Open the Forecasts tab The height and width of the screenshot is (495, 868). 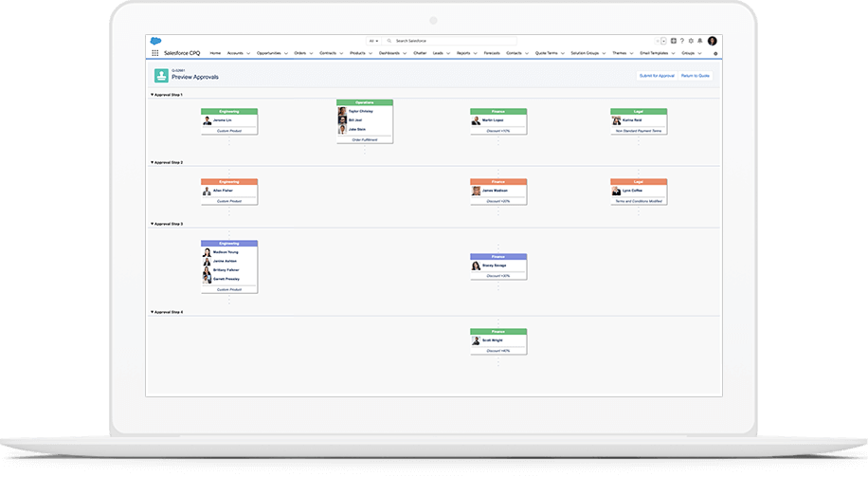click(x=491, y=53)
